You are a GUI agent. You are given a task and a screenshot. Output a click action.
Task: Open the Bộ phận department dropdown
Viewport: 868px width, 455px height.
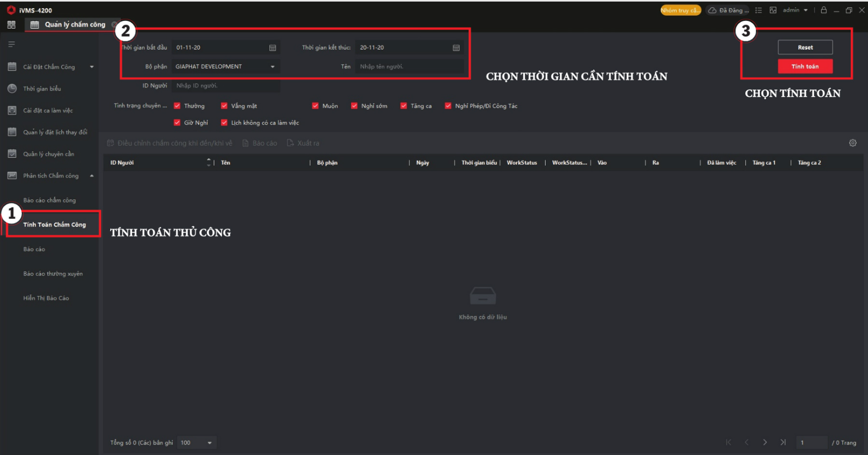[x=225, y=67]
